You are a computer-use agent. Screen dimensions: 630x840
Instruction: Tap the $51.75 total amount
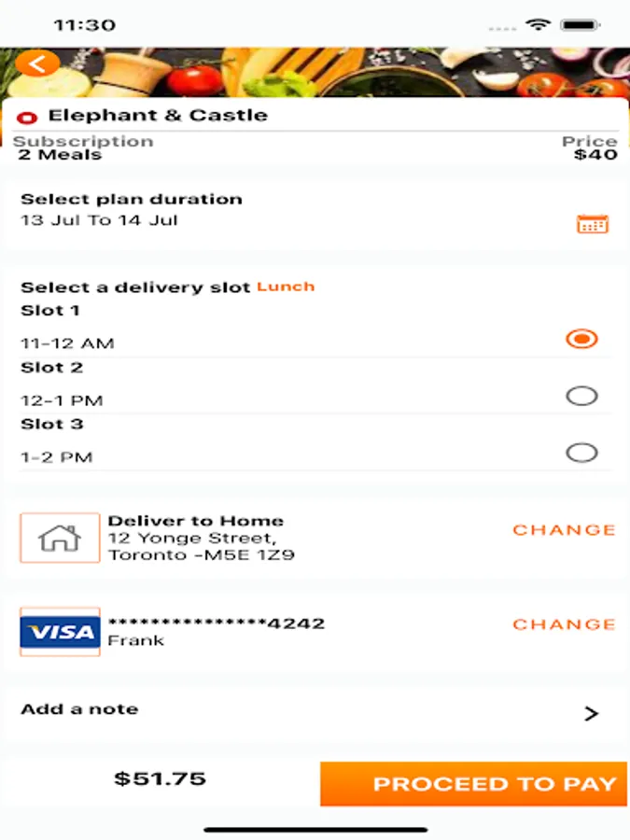[160, 778]
